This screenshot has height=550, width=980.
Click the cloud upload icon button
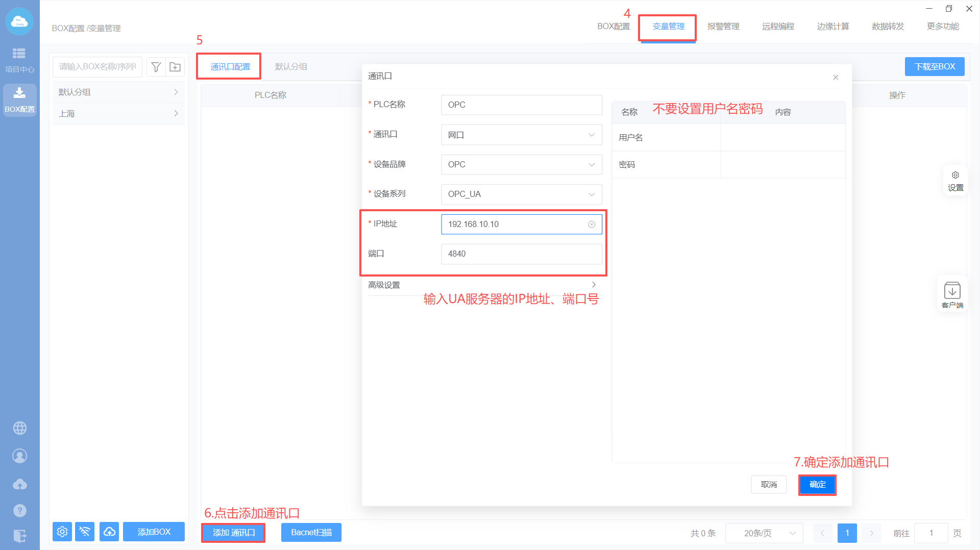click(x=109, y=532)
